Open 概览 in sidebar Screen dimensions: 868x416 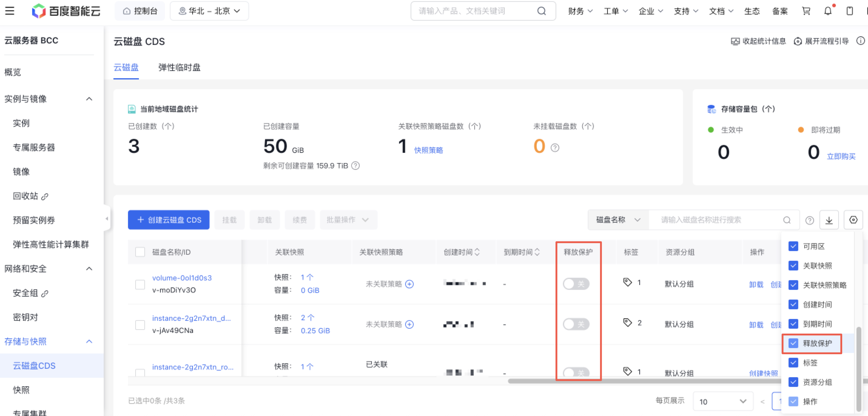pyautogui.click(x=13, y=72)
